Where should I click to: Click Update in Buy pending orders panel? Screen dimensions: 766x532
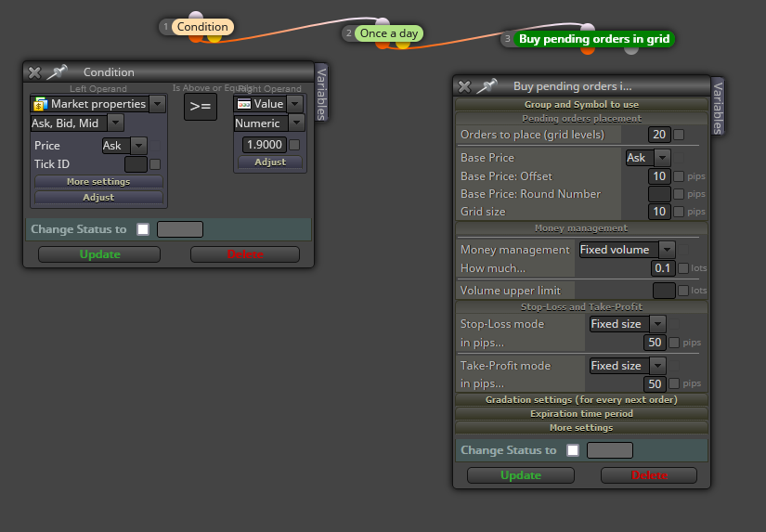521,475
